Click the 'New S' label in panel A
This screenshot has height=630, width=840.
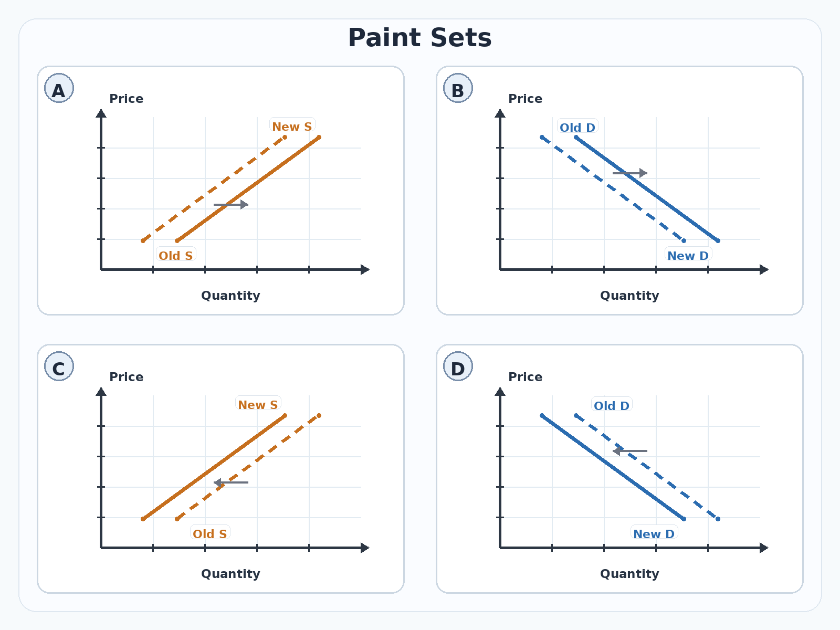click(x=292, y=127)
